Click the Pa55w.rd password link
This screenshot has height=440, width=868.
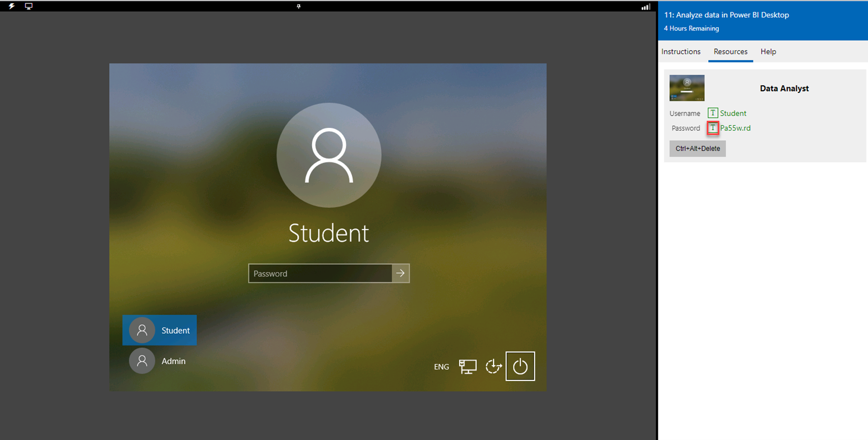point(736,128)
